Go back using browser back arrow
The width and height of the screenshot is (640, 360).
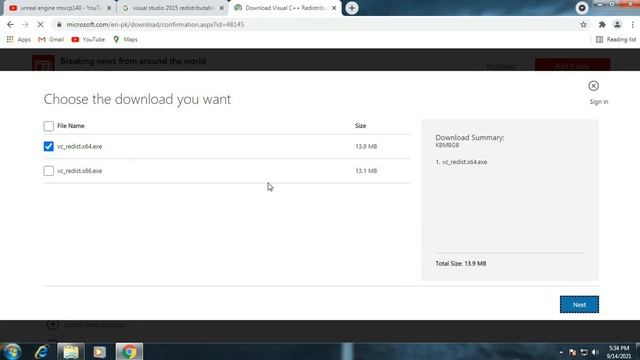click(10, 24)
